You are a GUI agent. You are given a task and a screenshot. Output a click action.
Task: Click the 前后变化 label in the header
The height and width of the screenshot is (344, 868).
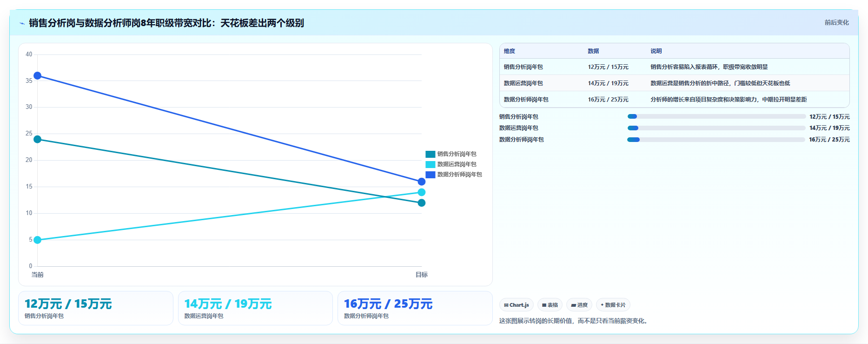(x=836, y=22)
